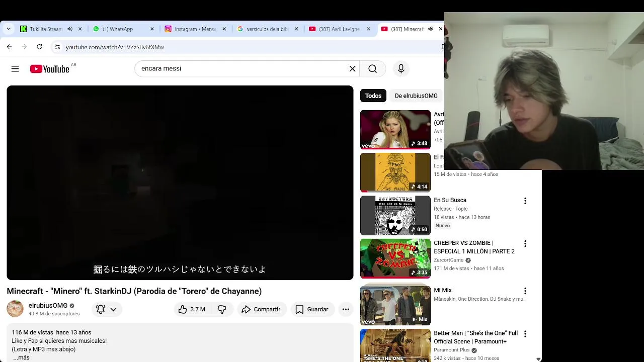
Task: Reload the page
Action: (x=39, y=47)
